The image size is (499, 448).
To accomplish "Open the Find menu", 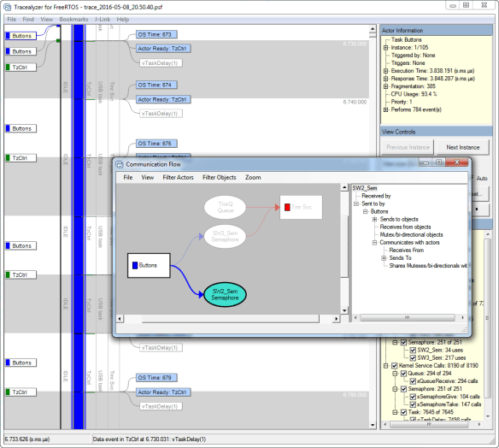I will click(28, 20).
